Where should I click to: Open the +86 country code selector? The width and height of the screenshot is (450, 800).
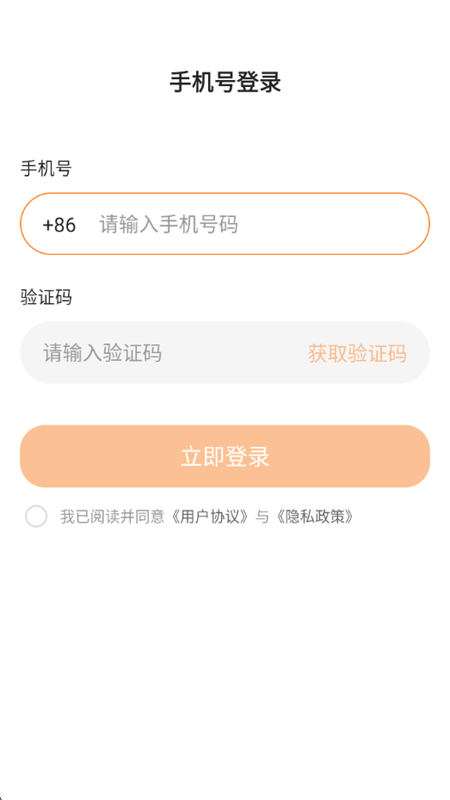(59, 225)
